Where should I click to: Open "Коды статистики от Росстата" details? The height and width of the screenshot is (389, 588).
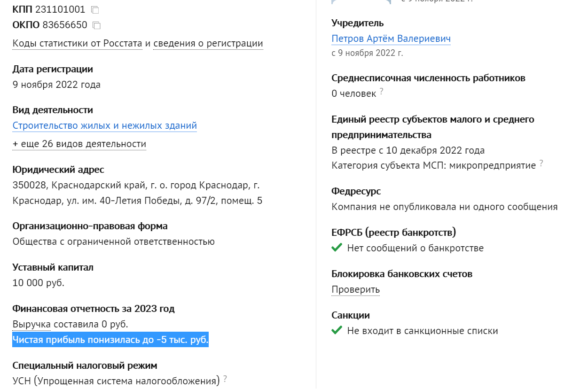77,44
